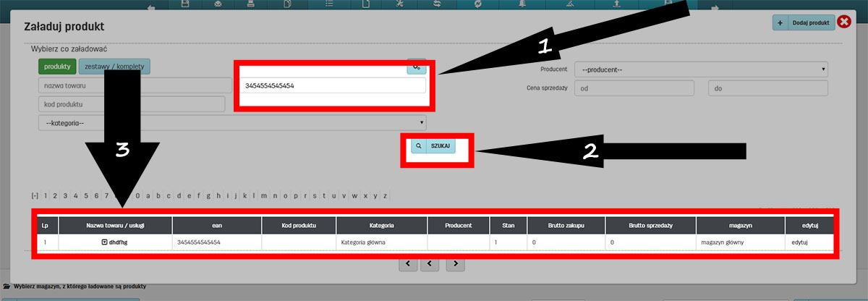Click the save floppy-disk icon in top toolbar
Viewport: 868px width, 301px height.
point(185,4)
